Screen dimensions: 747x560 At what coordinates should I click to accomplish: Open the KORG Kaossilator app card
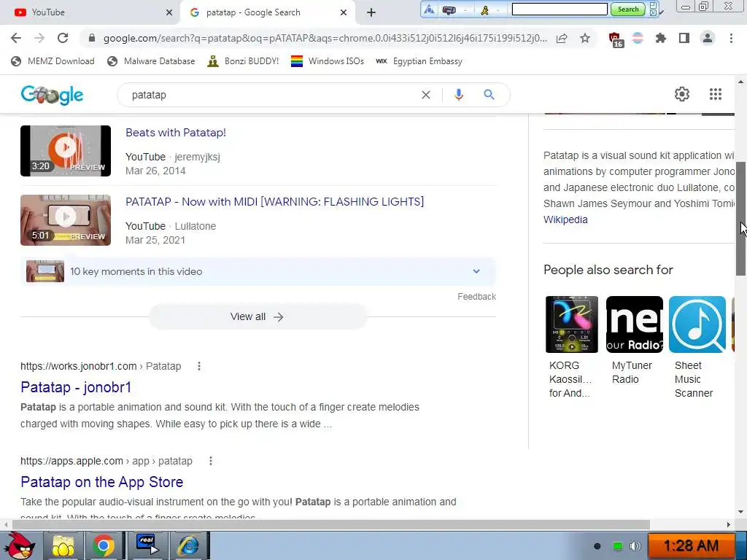(x=571, y=348)
